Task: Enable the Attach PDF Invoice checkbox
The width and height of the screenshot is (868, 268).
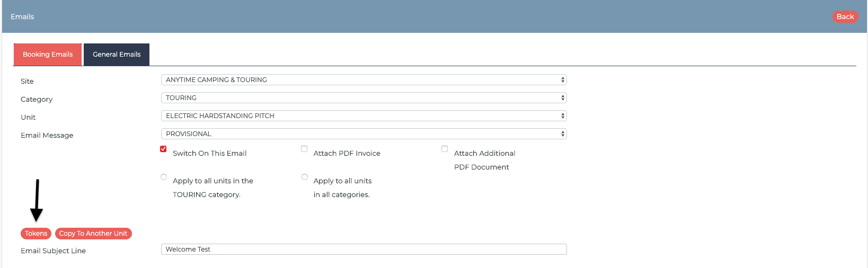Action: (304, 149)
